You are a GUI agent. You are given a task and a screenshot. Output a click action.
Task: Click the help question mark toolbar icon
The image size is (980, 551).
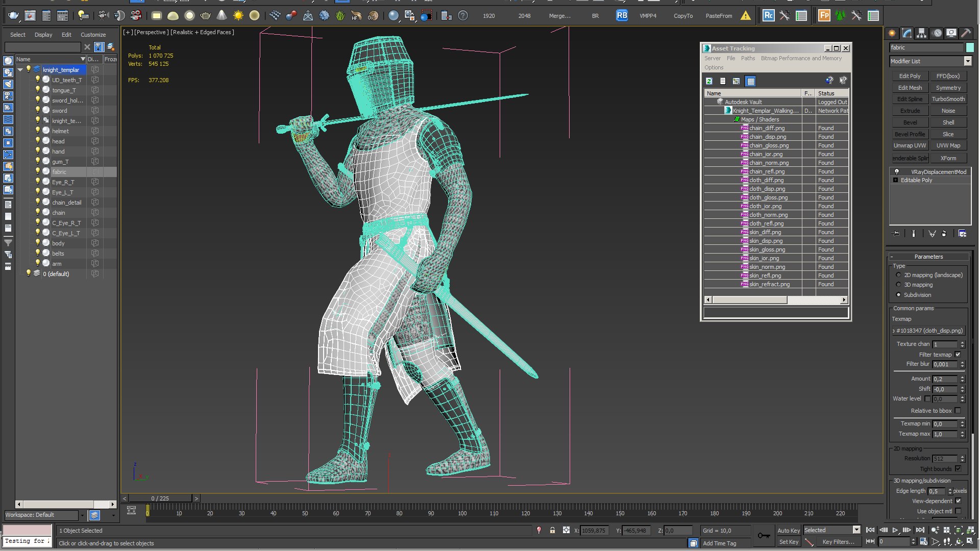click(463, 16)
